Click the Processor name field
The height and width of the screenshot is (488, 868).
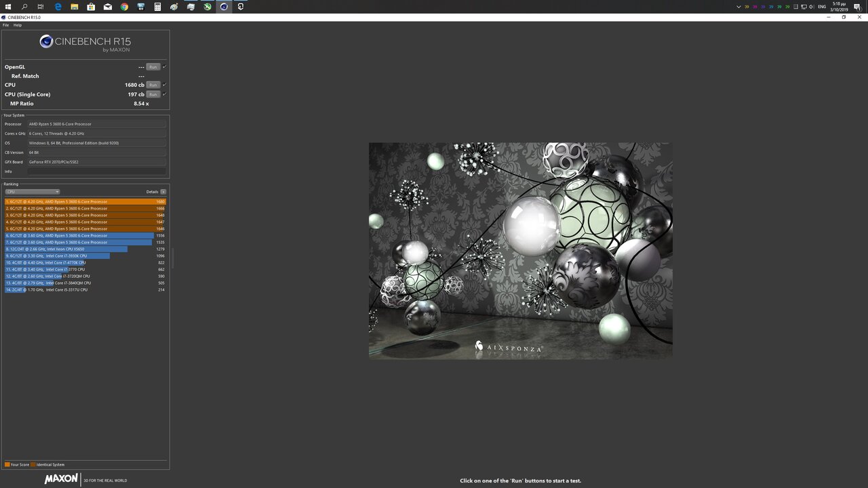(x=97, y=124)
